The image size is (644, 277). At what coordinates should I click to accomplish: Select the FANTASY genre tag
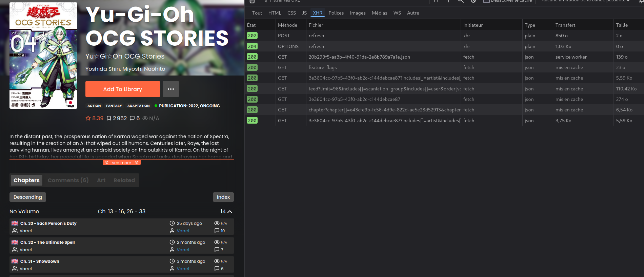[x=114, y=106]
